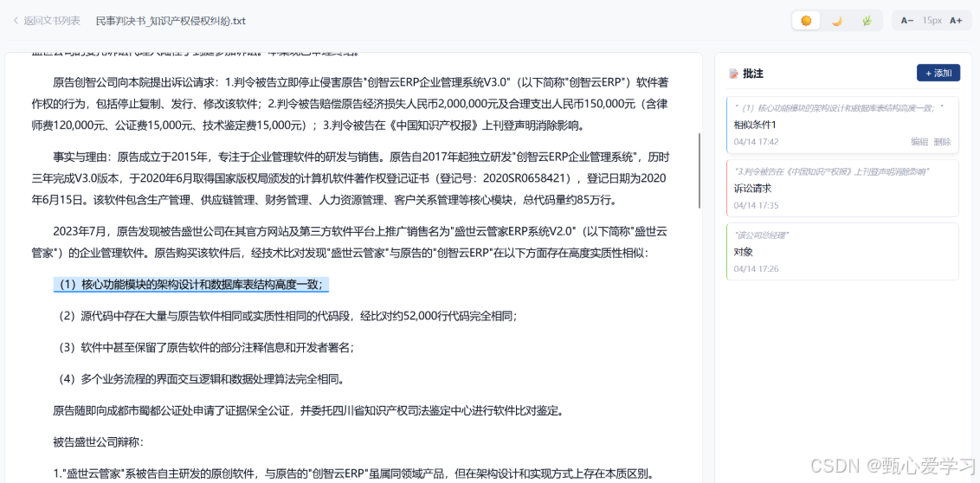
Task: Click timestamp 04/14 17:26 on 对象 card
Action: tap(756, 268)
